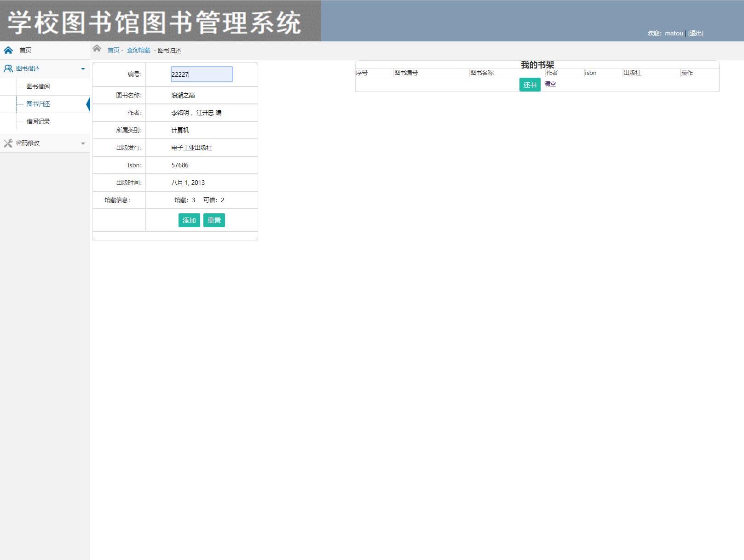Viewport: 744px width, 560px height.
Task: Select 图书归还 in the sidebar
Action: tap(39, 104)
